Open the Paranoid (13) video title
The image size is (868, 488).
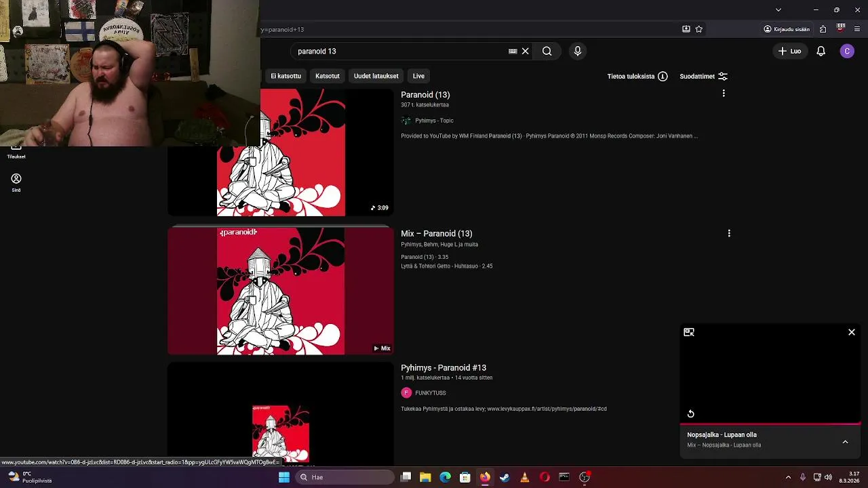(x=425, y=95)
